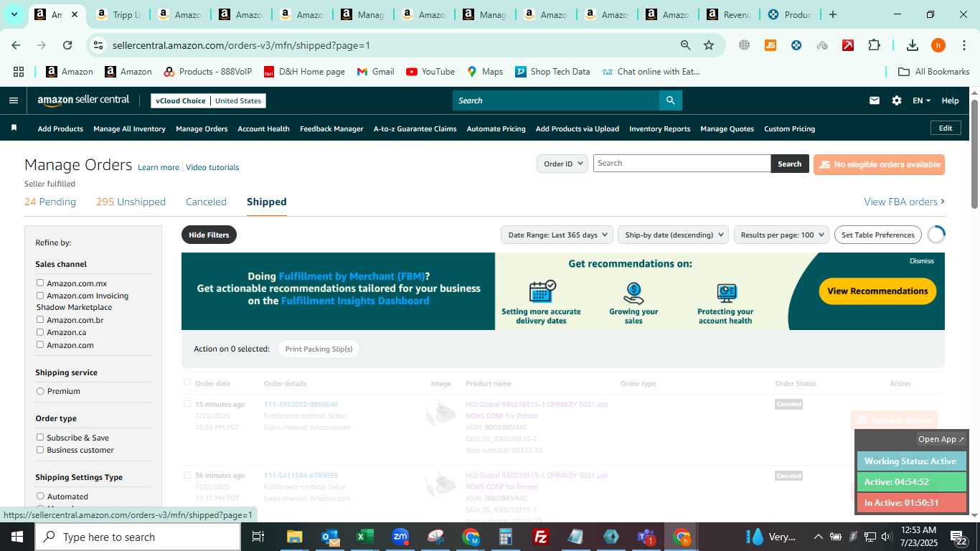Open the EN language dropdown
This screenshot has height=551, width=980.
click(x=921, y=100)
